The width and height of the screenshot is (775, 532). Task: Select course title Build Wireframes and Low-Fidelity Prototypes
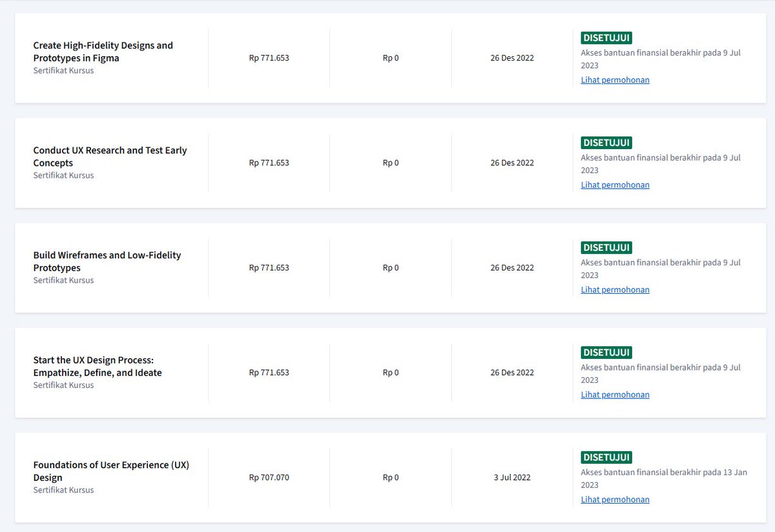(x=107, y=261)
